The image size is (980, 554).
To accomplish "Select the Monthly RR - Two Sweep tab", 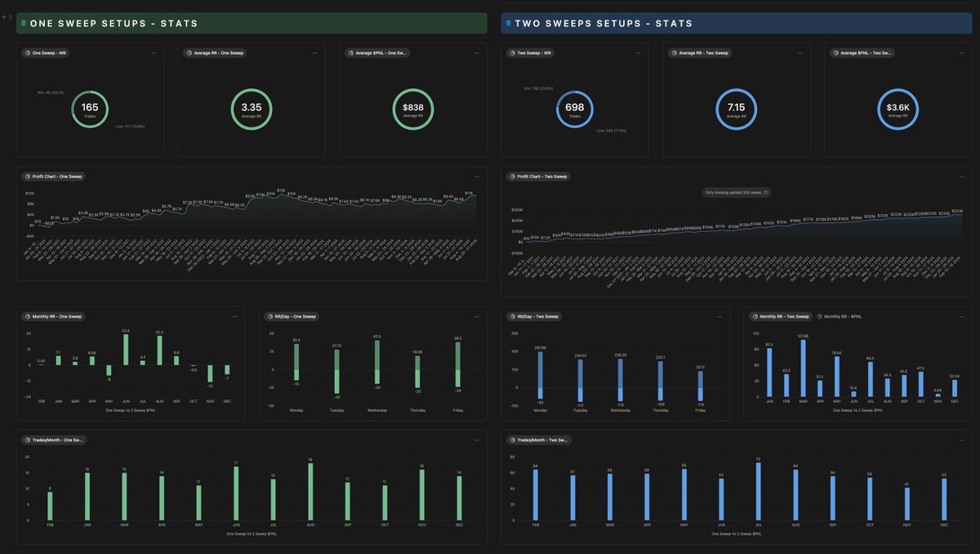I will click(780, 316).
